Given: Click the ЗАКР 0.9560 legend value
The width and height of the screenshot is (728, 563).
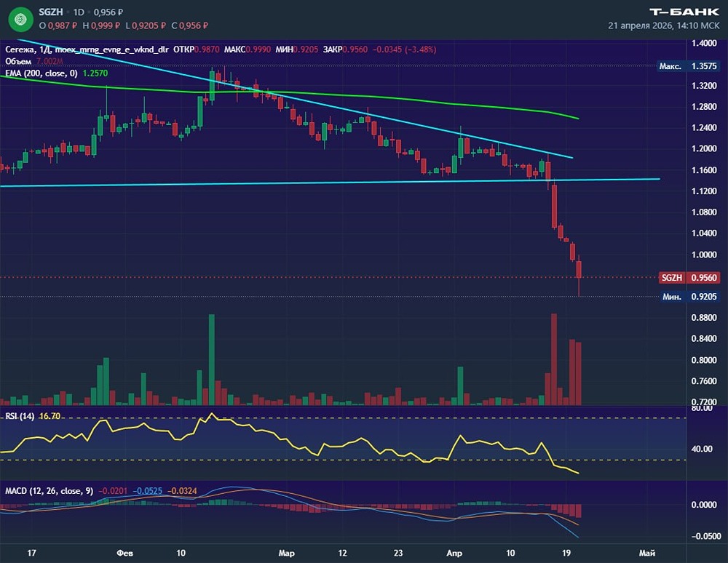Looking at the screenshot, I should [345, 49].
